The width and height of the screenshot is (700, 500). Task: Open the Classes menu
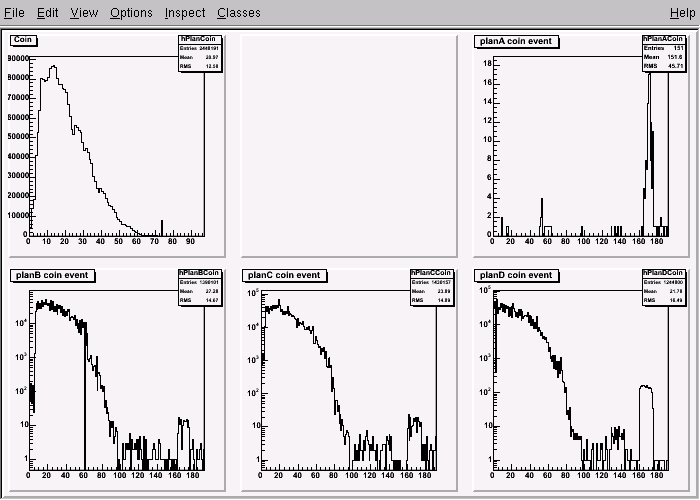pyautogui.click(x=239, y=13)
